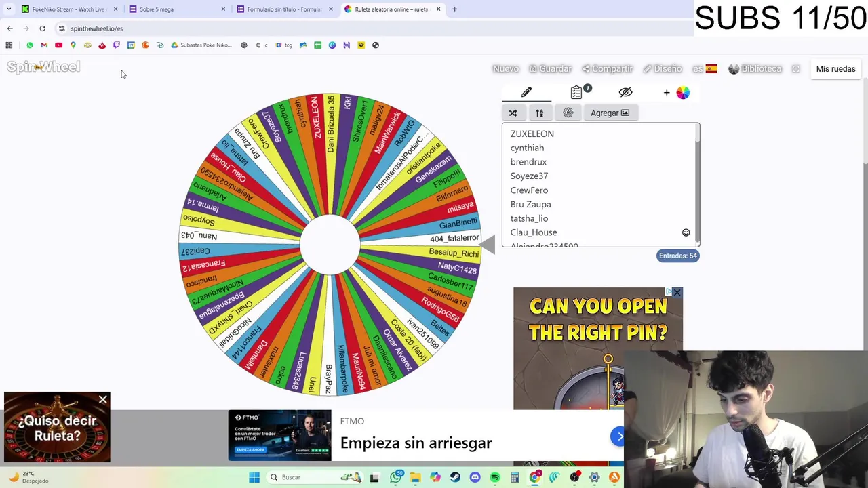Click the address bar URL field

tap(373, 28)
